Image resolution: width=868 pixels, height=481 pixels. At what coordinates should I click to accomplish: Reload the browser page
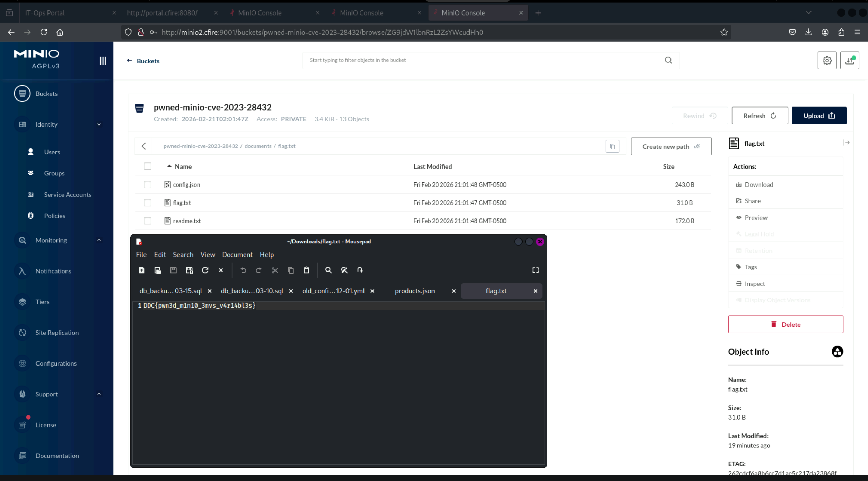44,32
